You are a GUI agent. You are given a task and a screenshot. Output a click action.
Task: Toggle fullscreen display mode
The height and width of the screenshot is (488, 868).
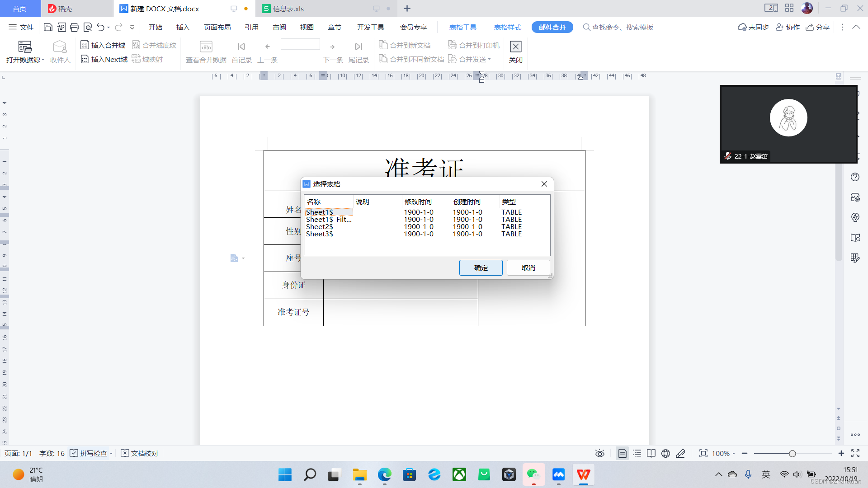[x=855, y=453]
